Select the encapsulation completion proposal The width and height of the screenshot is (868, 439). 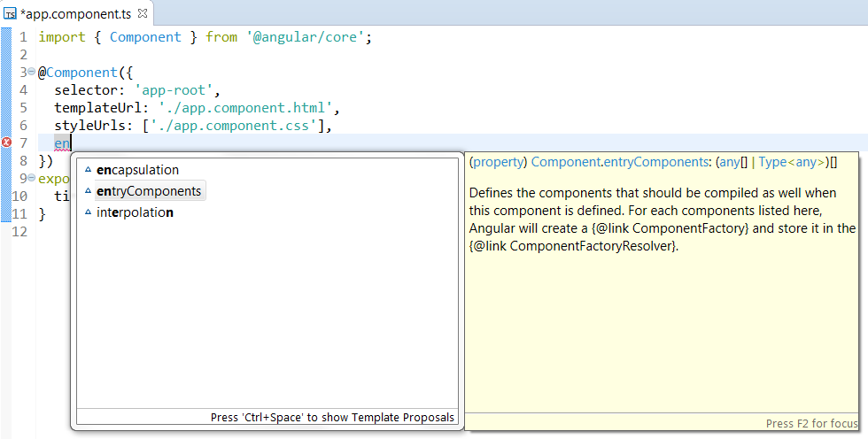[x=137, y=170]
